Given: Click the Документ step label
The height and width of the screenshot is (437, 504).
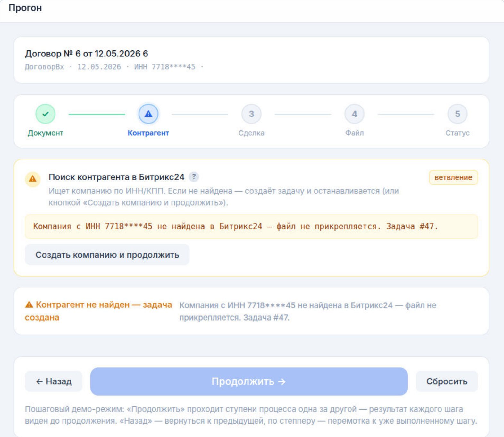Looking at the screenshot, I should (x=45, y=133).
